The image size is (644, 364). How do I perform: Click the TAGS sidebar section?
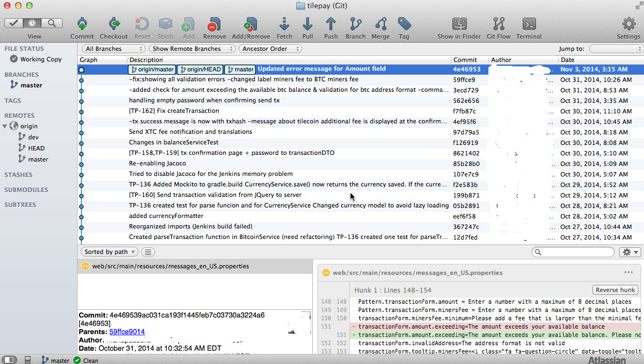13,101
